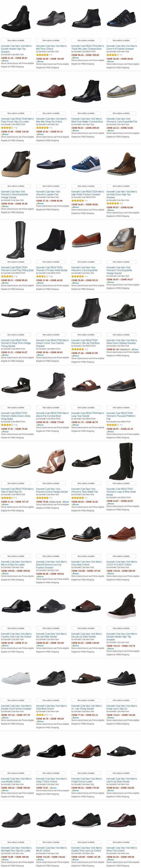
Task: Click the stars under Kent Play Riding Boot
Action: tap(7, 276)
